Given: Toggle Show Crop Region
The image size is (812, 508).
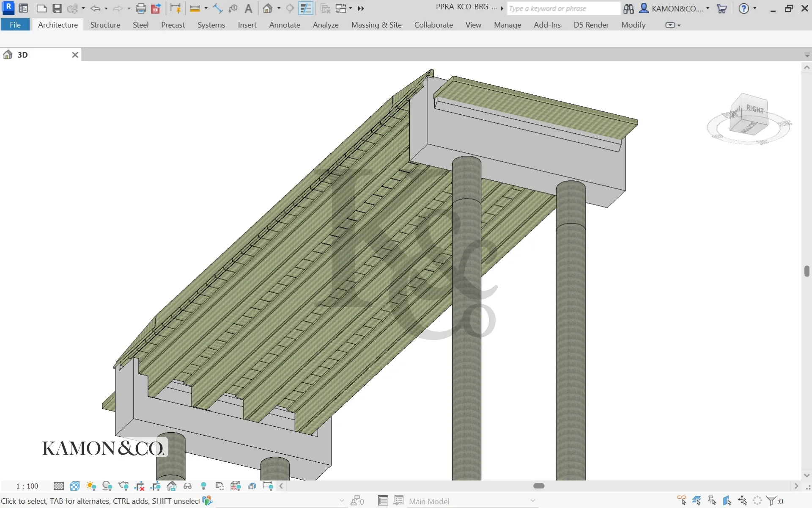Looking at the screenshot, I should [x=156, y=486].
